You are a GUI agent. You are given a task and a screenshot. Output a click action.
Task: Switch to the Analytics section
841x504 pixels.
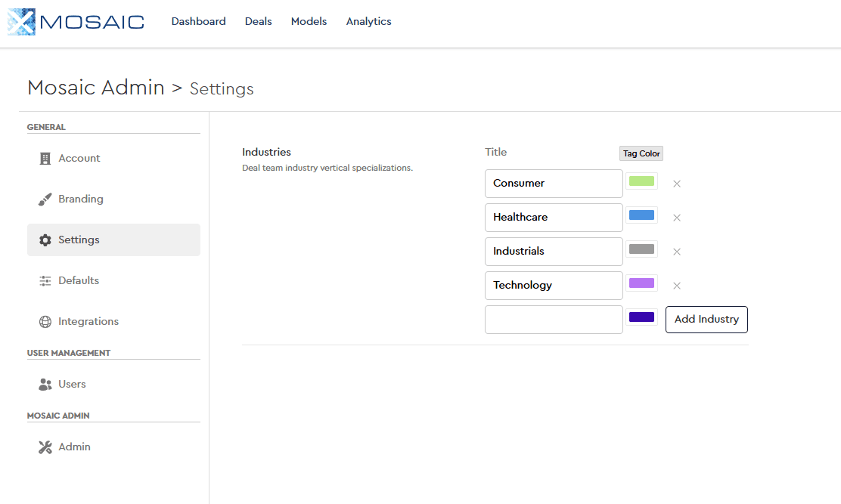coord(368,21)
